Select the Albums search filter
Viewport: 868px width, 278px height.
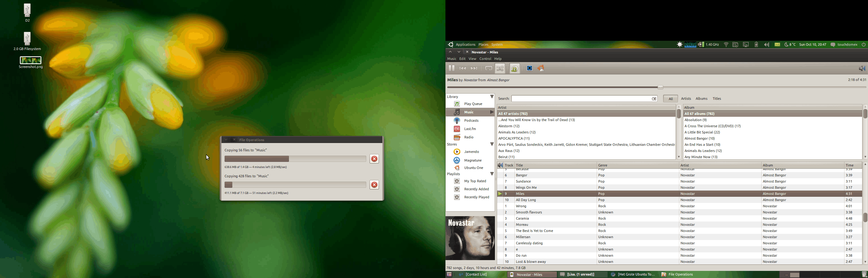702,99
